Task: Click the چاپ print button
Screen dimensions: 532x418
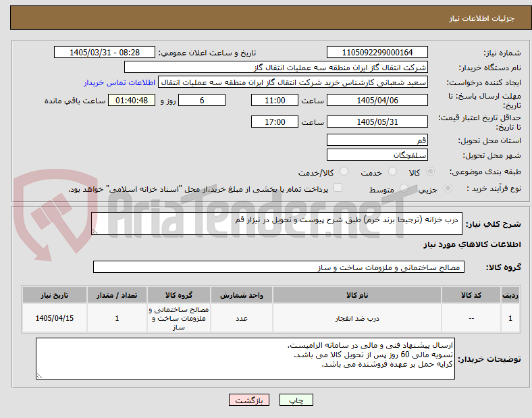Action: 296,400
